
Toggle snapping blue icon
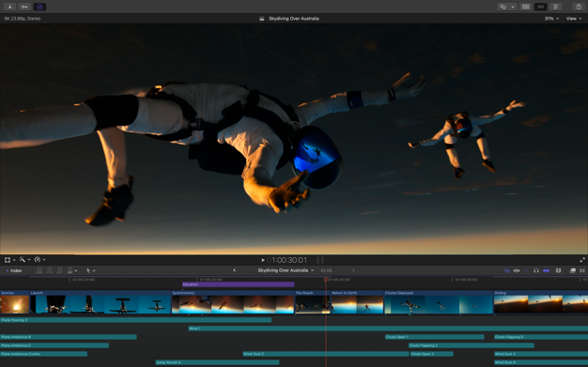point(547,270)
